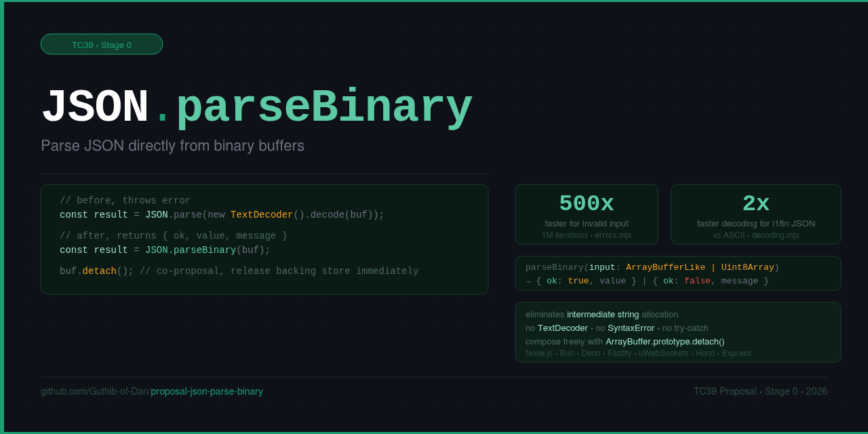The width and height of the screenshot is (868, 434).
Task: Click the Node.js runtime label
Action: pos(538,353)
